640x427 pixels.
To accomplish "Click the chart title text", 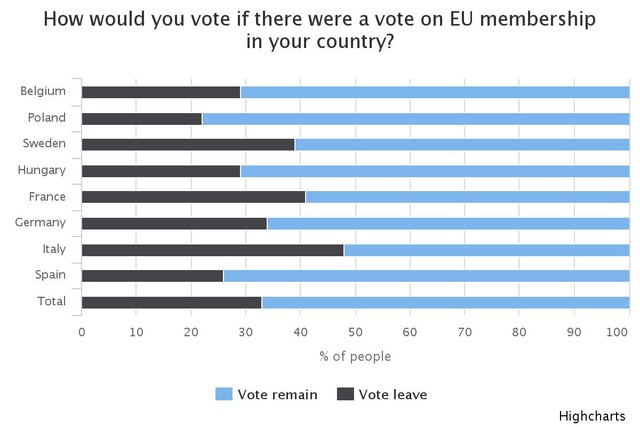I will click(x=319, y=30).
